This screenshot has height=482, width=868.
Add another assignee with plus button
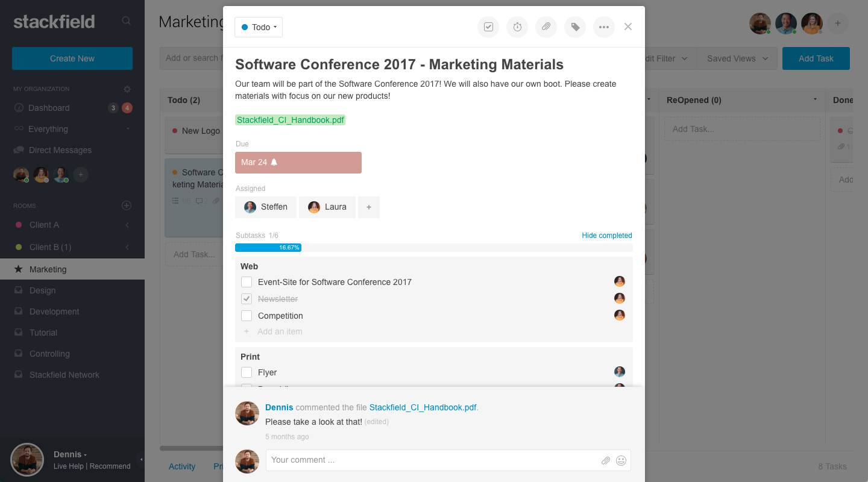pos(369,207)
